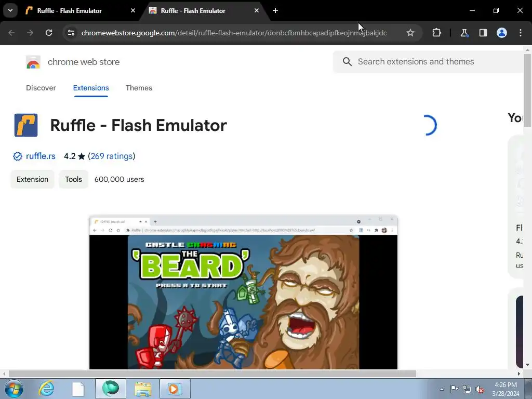532x399 pixels.
Task: Open the Themes section
Action: tap(139, 88)
